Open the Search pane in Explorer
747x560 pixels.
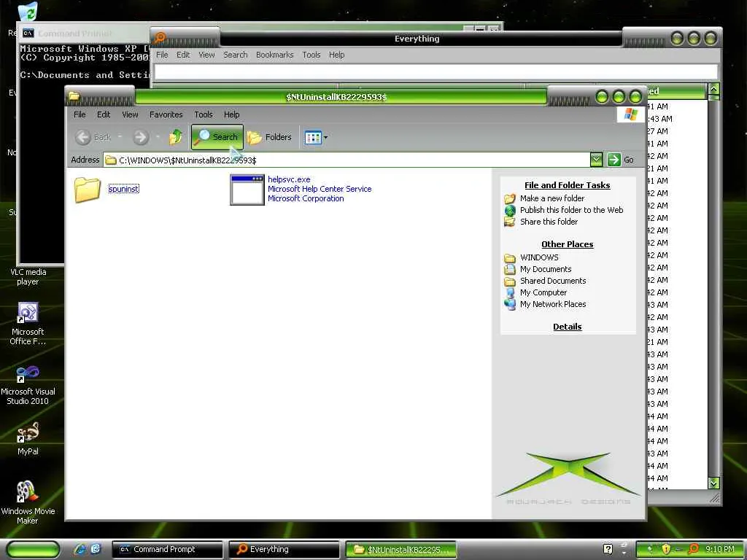217,137
